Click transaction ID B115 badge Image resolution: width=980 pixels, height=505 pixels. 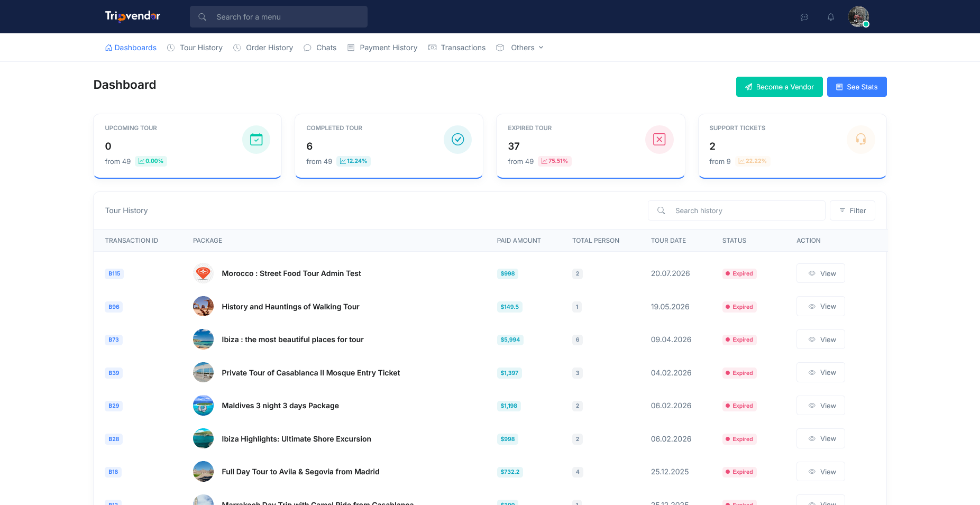tap(114, 273)
